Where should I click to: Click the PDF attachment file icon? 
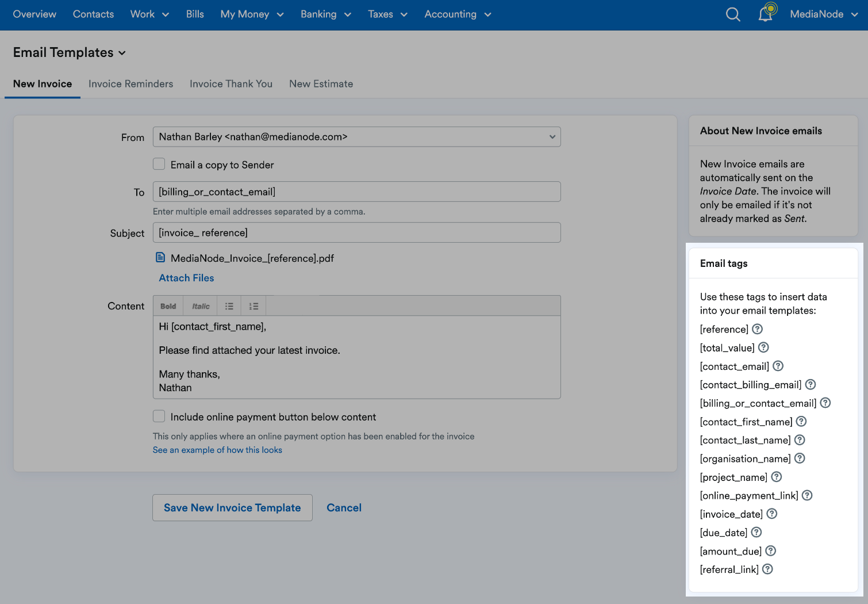pos(160,257)
